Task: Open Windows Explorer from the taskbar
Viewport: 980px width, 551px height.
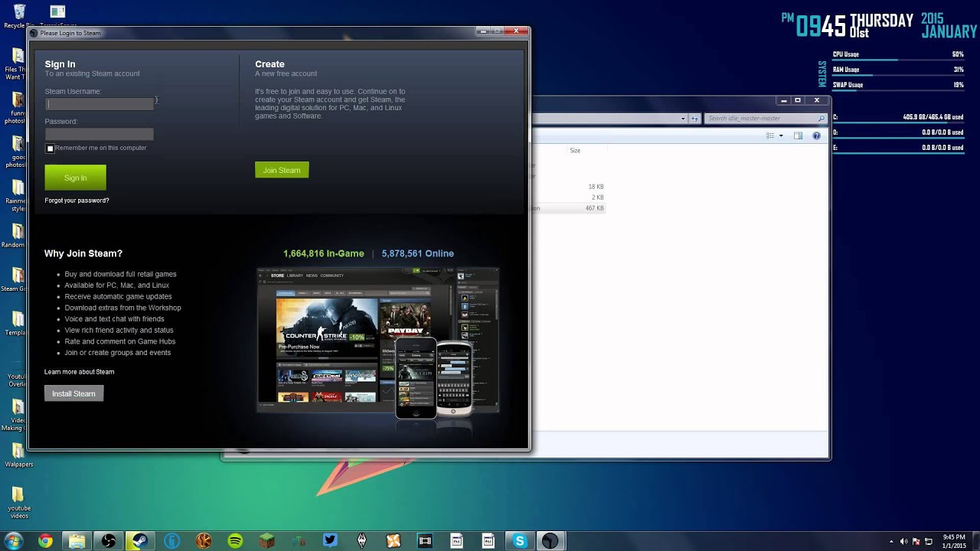Action: pos(77,541)
